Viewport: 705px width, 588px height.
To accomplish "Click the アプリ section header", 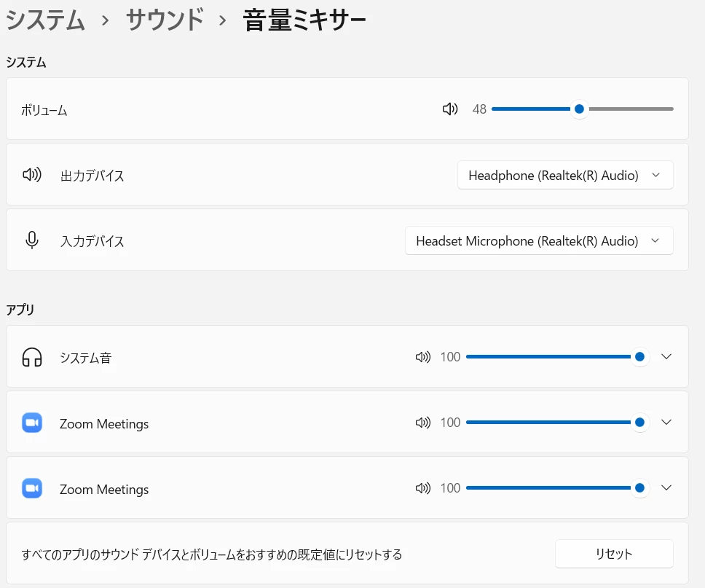I will tap(20, 310).
